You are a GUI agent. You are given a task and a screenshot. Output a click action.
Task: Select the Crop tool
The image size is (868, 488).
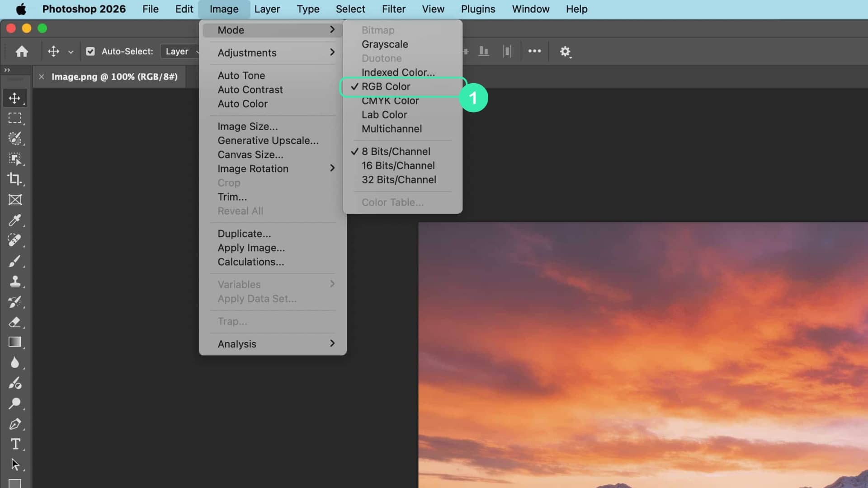15,179
